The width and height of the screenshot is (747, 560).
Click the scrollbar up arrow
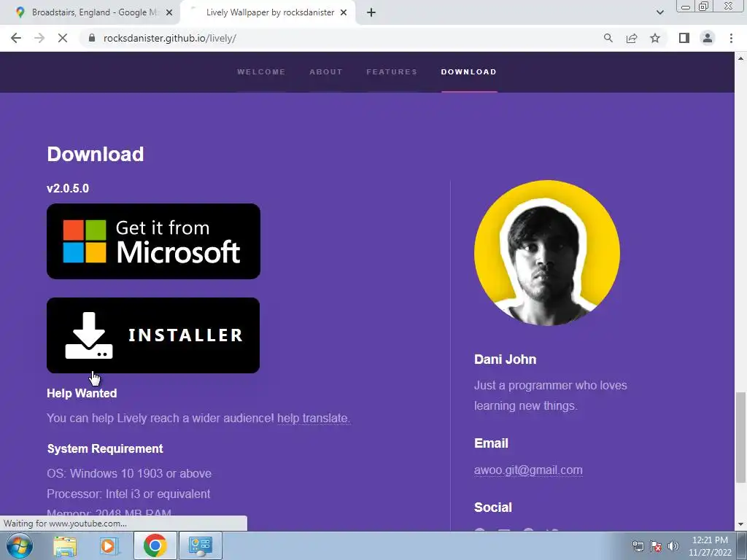[740, 58]
